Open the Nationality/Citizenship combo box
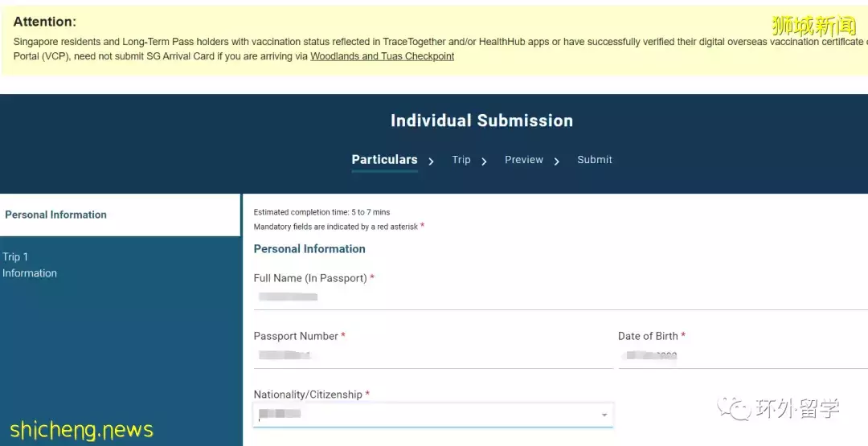The height and width of the screenshot is (446, 868). click(x=426, y=414)
